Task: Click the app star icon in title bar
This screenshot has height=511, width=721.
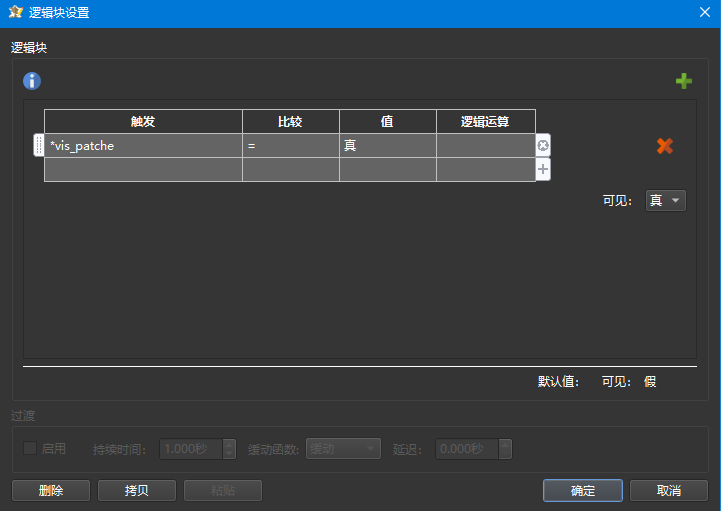Action: pyautogui.click(x=16, y=12)
